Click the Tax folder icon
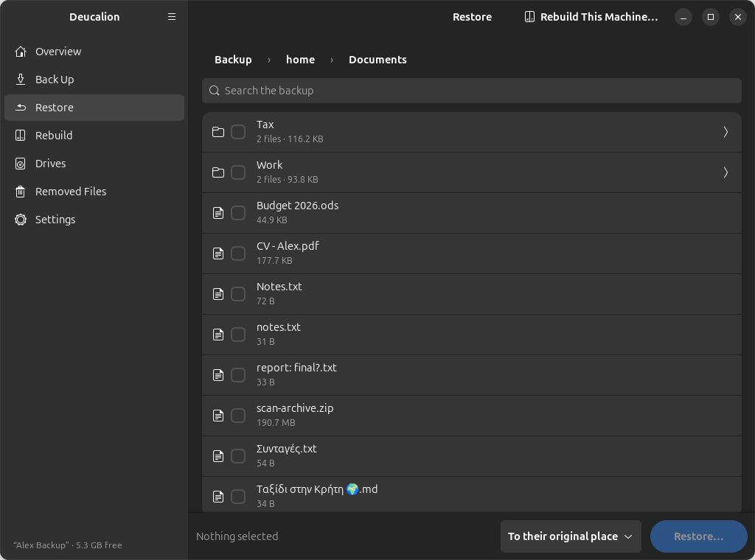The height and width of the screenshot is (560, 755). (x=218, y=132)
